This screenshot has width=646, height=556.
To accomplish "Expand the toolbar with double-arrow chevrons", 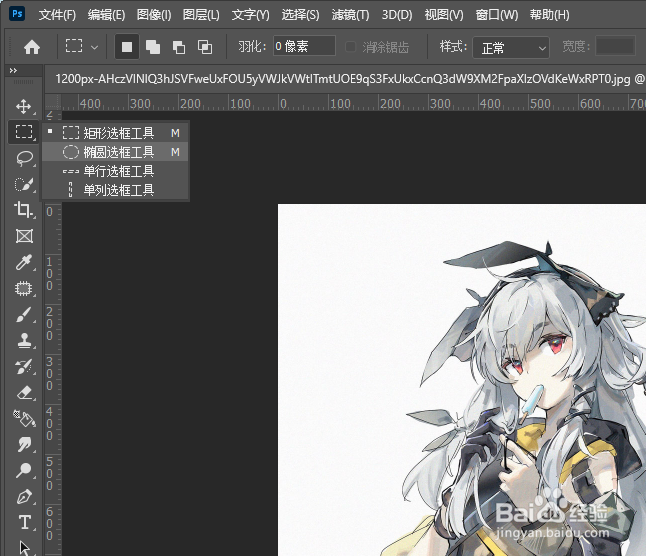I will click(x=13, y=70).
